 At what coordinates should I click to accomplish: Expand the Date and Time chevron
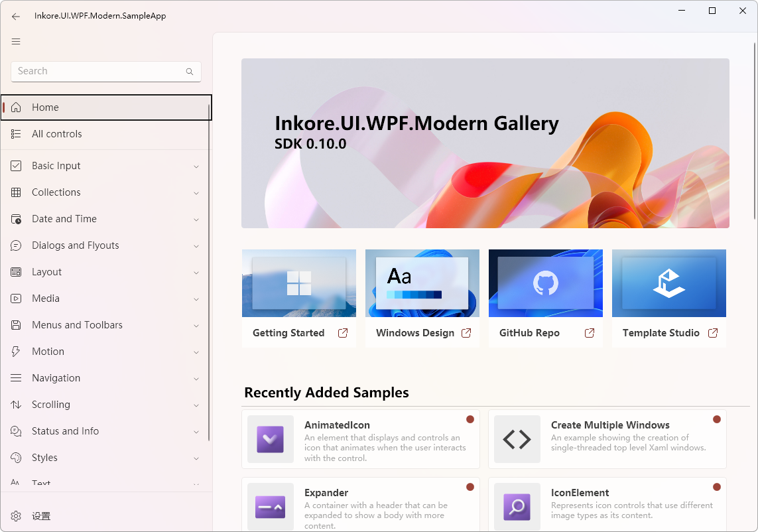196,220
